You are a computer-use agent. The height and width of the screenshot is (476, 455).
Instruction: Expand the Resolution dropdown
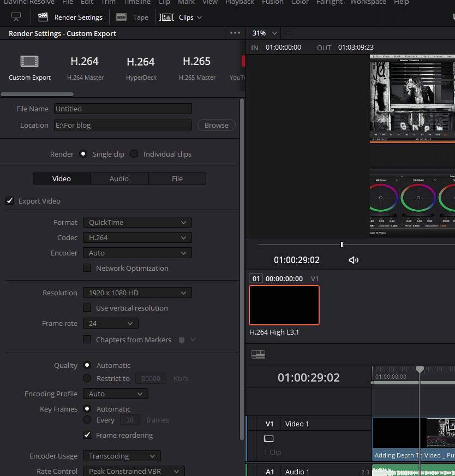[137, 293]
